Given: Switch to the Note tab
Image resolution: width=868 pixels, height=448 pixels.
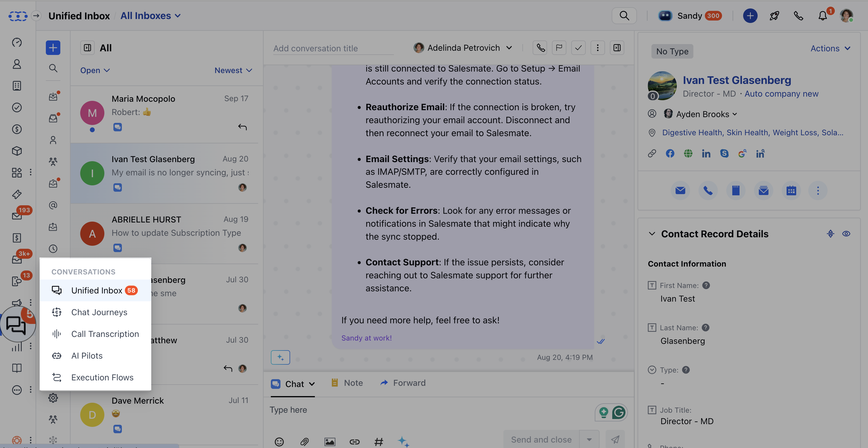Looking at the screenshot, I should click(347, 383).
